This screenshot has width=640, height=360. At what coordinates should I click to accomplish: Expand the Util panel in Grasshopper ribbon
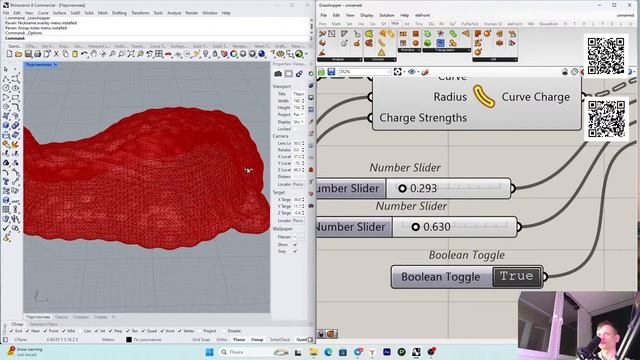point(495,60)
